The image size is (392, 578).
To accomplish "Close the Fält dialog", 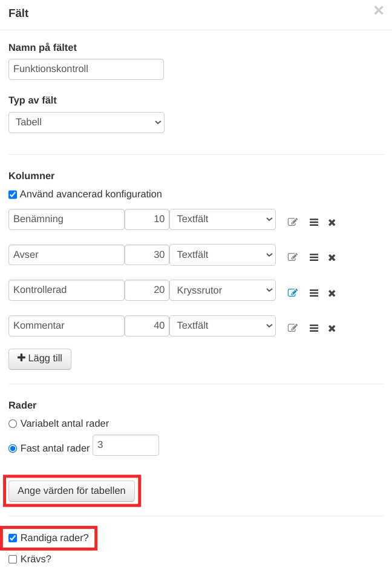I will click(379, 10).
